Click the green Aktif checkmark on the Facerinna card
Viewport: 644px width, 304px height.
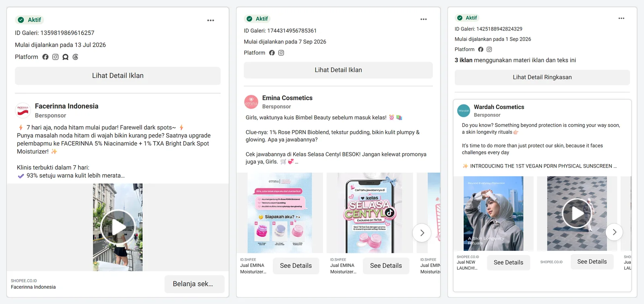coord(21,20)
